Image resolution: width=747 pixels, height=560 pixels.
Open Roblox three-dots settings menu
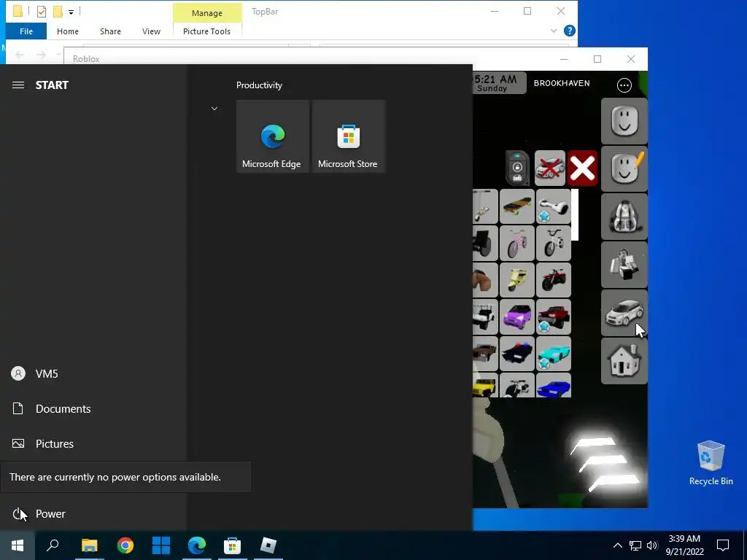click(624, 85)
